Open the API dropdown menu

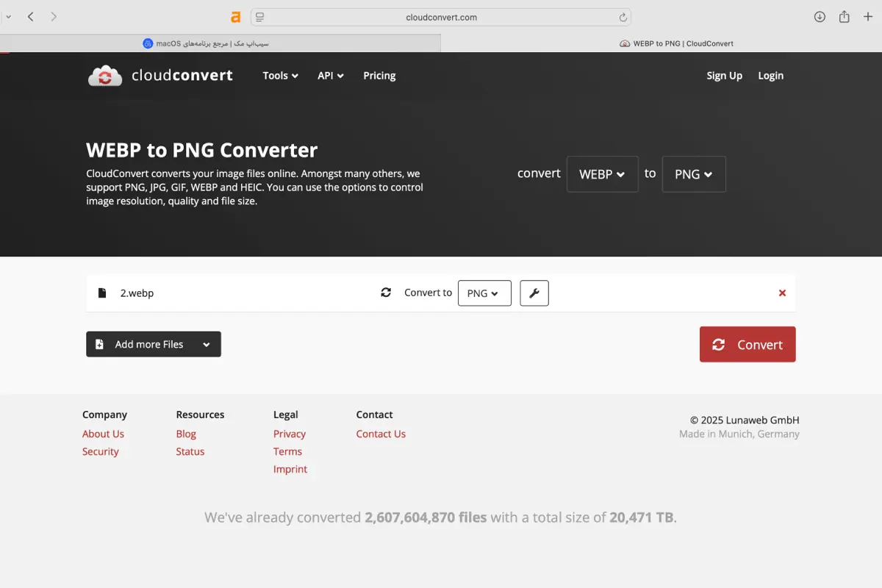331,75
